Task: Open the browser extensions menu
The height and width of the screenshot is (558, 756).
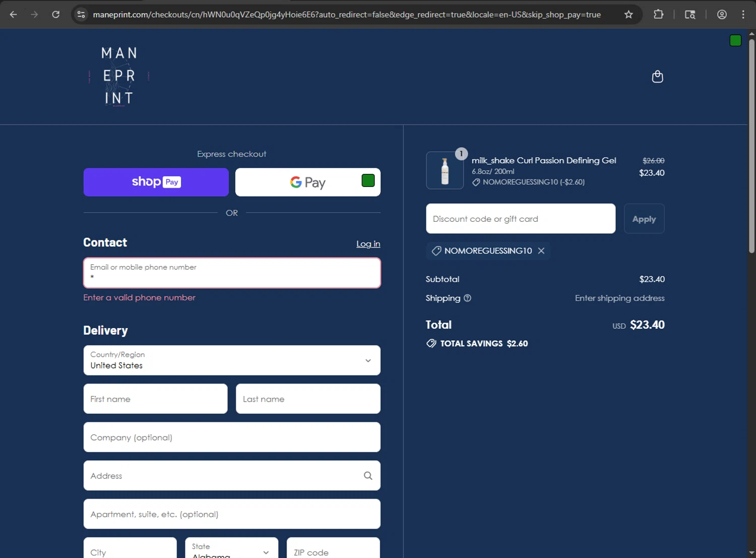Action: (x=658, y=15)
